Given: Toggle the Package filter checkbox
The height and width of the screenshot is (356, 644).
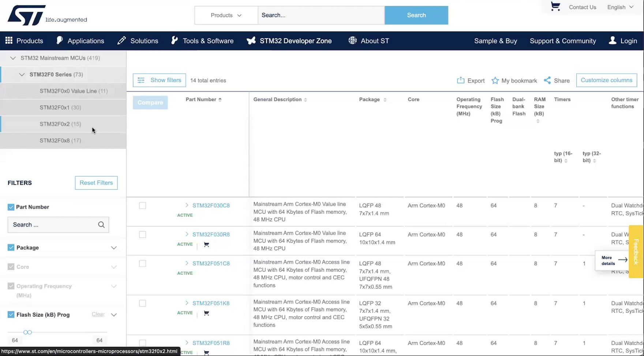Looking at the screenshot, I should (11, 248).
